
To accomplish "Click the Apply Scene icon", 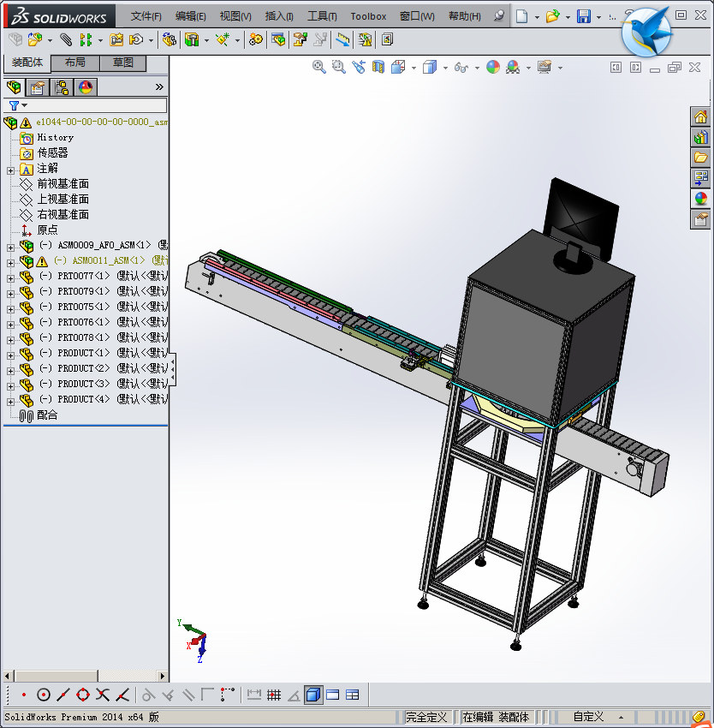I will [x=513, y=68].
